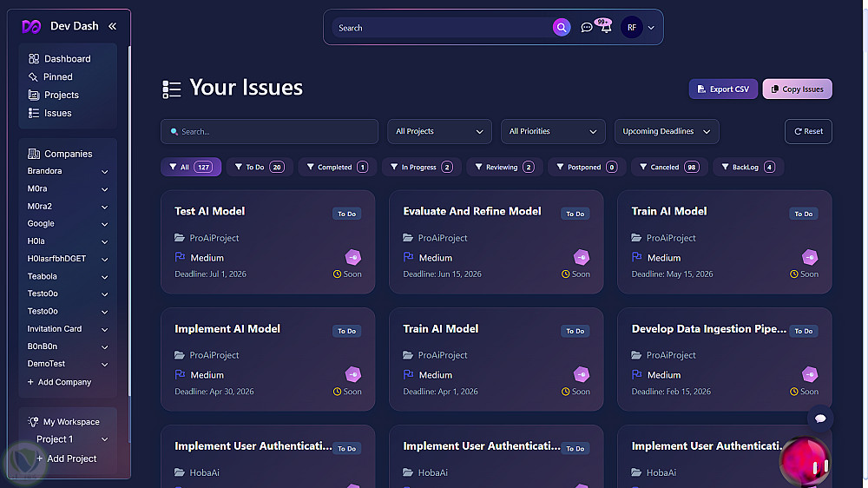Go to Dashboard in the sidebar
Viewport: 868px width, 488px height.
pyautogui.click(x=67, y=59)
